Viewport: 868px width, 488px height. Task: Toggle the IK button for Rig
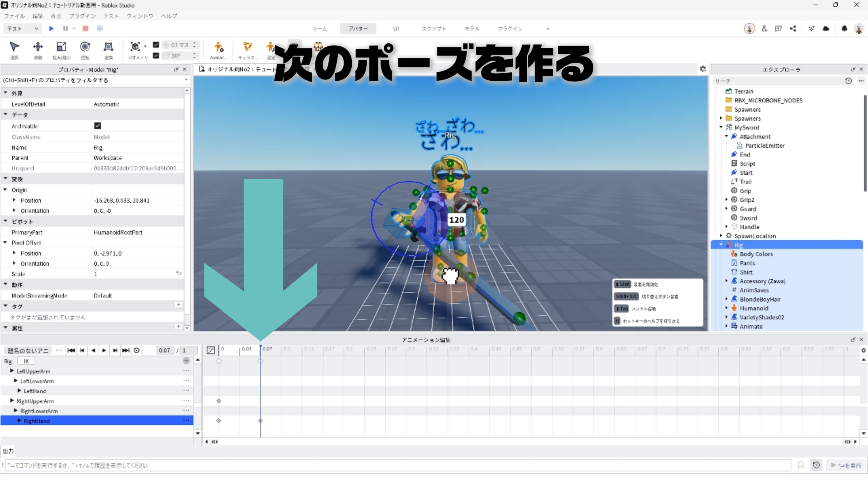26,361
